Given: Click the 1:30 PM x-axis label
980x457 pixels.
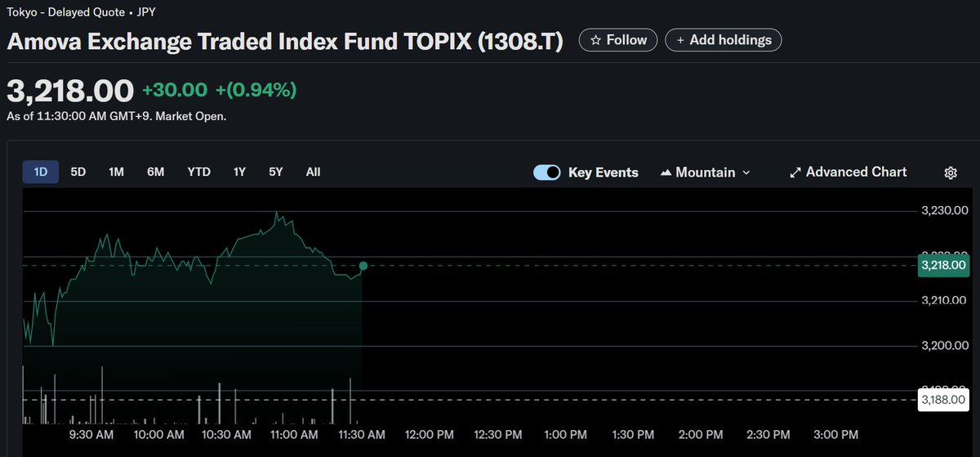Looking at the screenshot, I should coord(634,434).
